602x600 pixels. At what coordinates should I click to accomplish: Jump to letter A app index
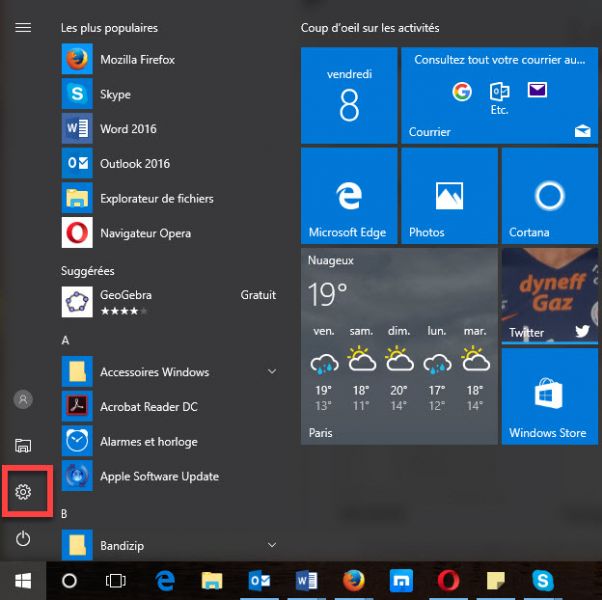tap(65, 340)
